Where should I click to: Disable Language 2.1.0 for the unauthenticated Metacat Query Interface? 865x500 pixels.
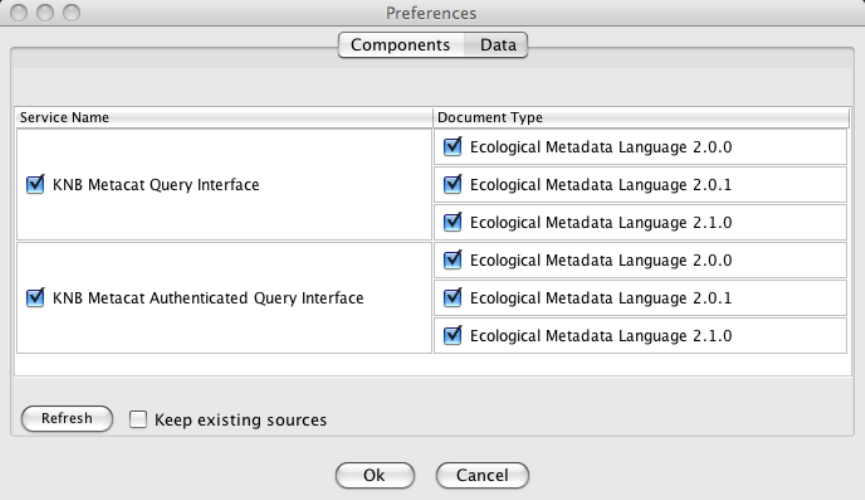coord(453,222)
